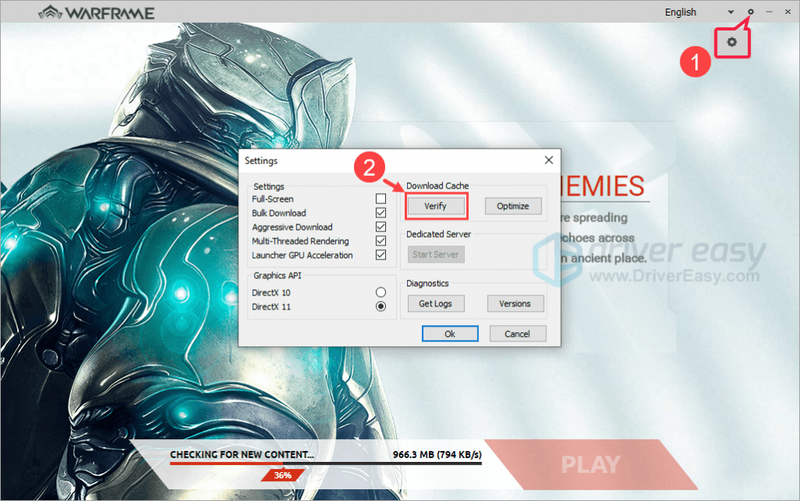The width and height of the screenshot is (800, 501).
Task: Select the DirectX 10 radio button
Action: (381, 292)
